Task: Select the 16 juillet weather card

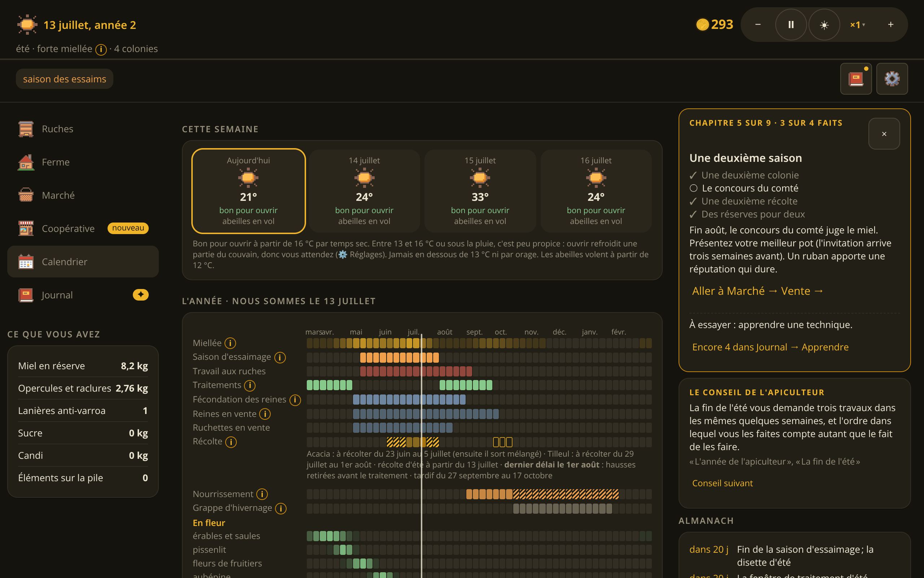Action: click(x=596, y=191)
